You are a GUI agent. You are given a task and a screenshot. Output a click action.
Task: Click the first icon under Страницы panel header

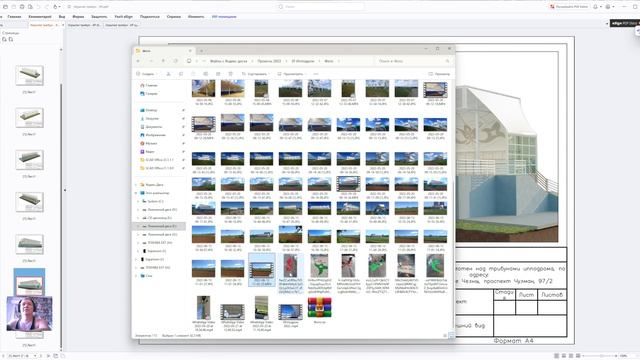4,40
